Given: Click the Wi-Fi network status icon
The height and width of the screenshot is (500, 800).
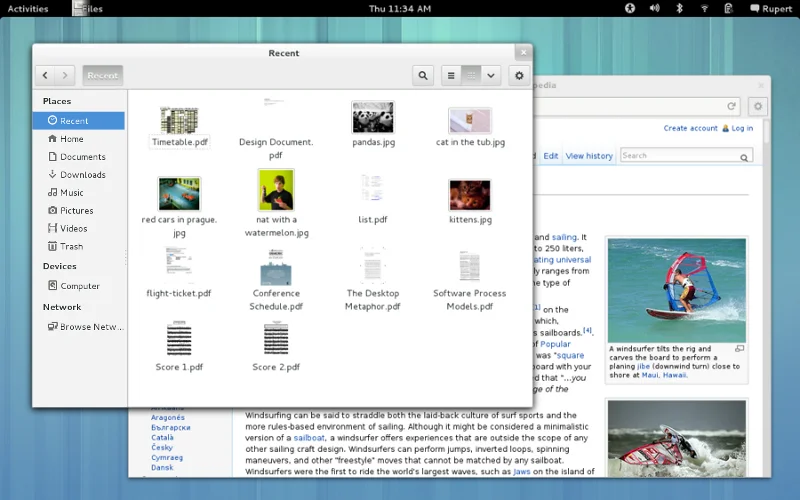Looking at the screenshot, I should pos(704,8).
